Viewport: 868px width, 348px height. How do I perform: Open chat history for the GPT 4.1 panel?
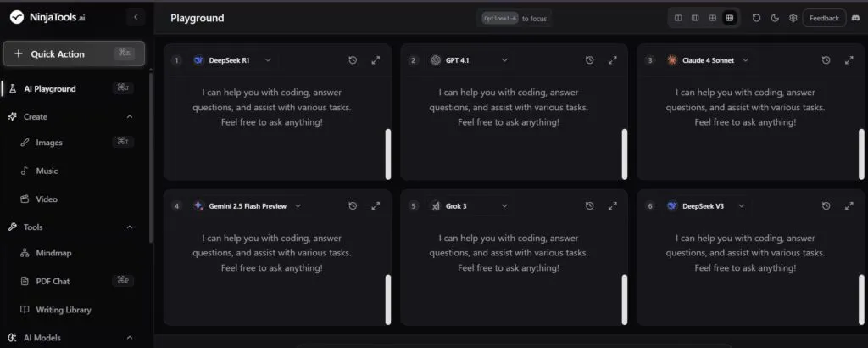[x=589, y=60]
